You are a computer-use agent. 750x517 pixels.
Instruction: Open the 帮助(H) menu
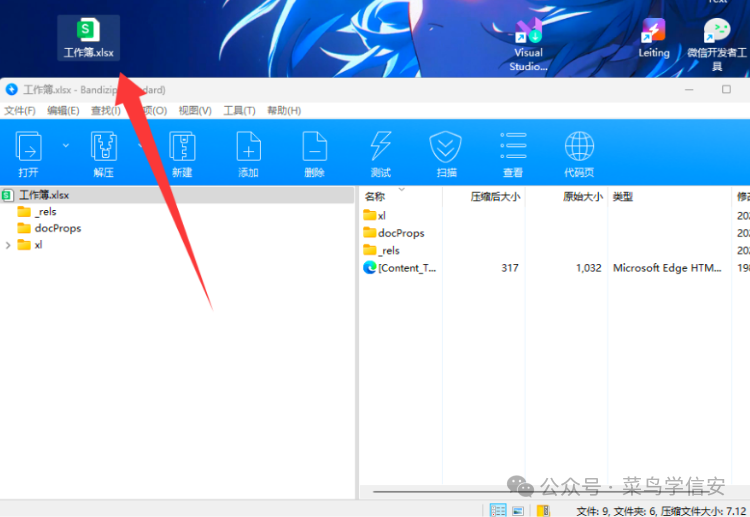(x=284, y=110)
